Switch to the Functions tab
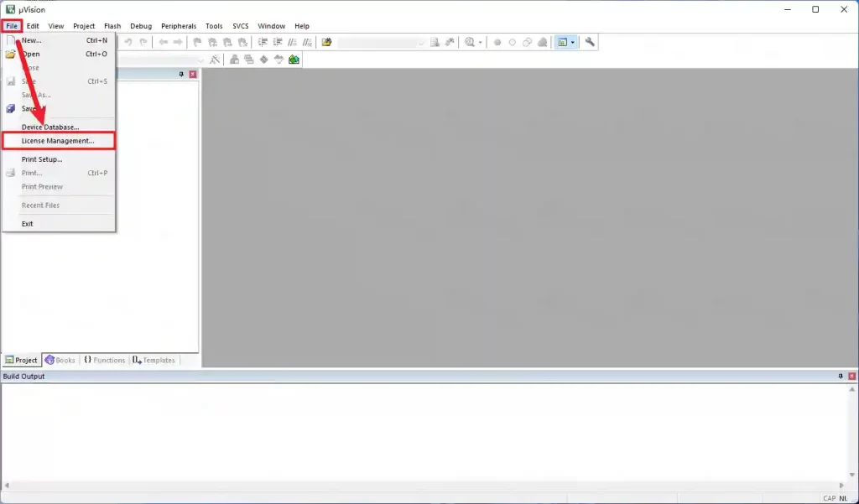This screenshot has width=859, height=504. click(105, 360)
